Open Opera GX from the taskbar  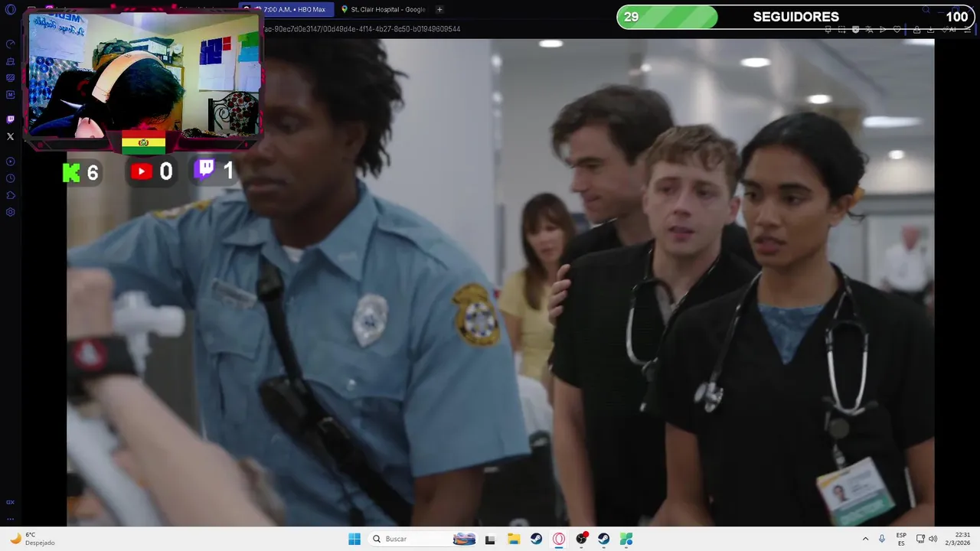(559, 539)
